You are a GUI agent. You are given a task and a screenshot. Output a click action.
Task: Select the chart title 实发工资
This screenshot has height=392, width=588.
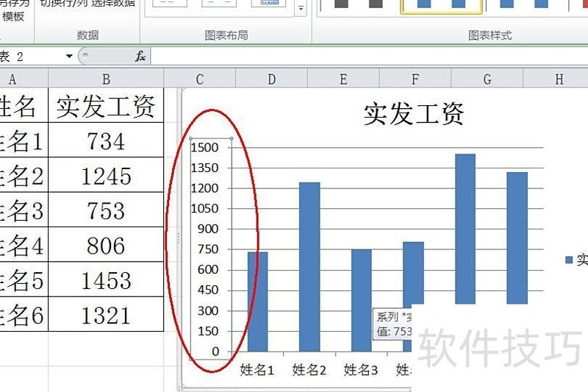pyautogui.click(x=414, y=114)
